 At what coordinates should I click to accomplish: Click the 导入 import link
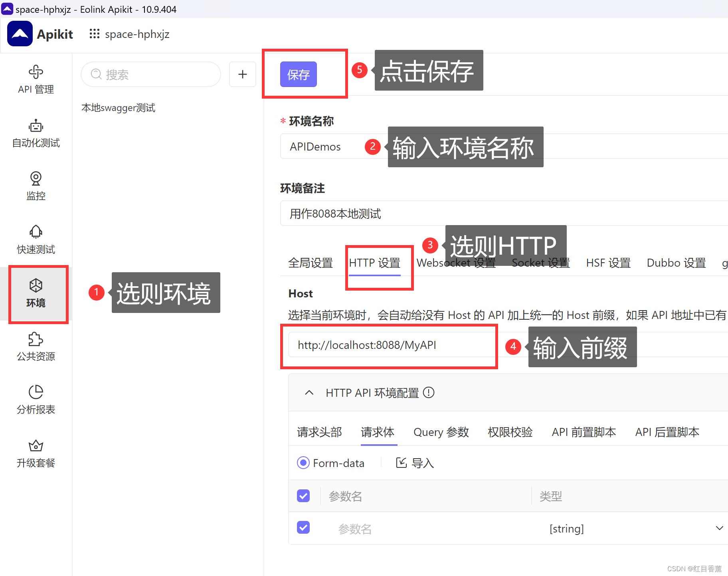coord(414,463)
